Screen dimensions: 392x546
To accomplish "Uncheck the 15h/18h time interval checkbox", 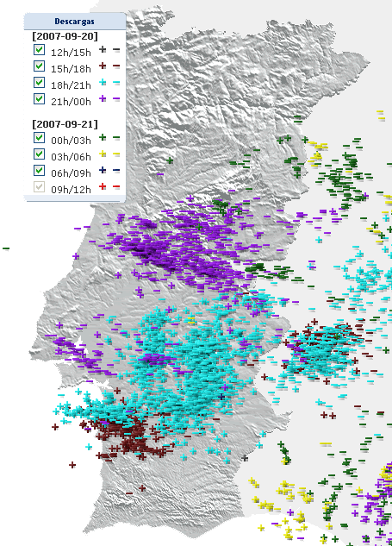I will point(40,66).
